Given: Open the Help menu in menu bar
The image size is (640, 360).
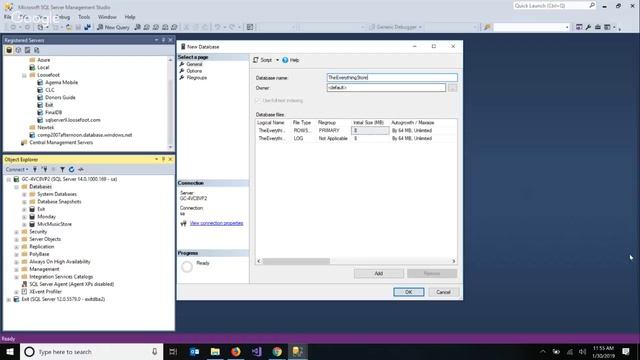Looking at the screenshot, I should 130,17.
